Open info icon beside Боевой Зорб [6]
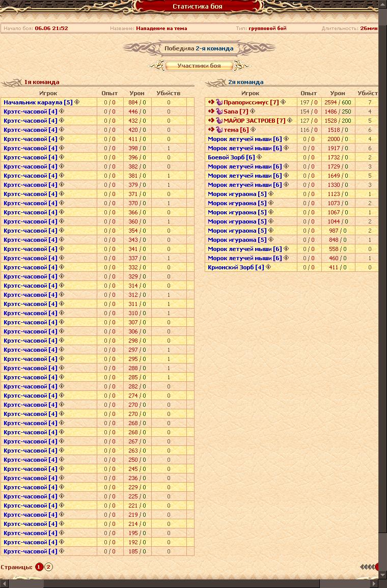The height and width of the screenshot is (588, 387). 259,157
